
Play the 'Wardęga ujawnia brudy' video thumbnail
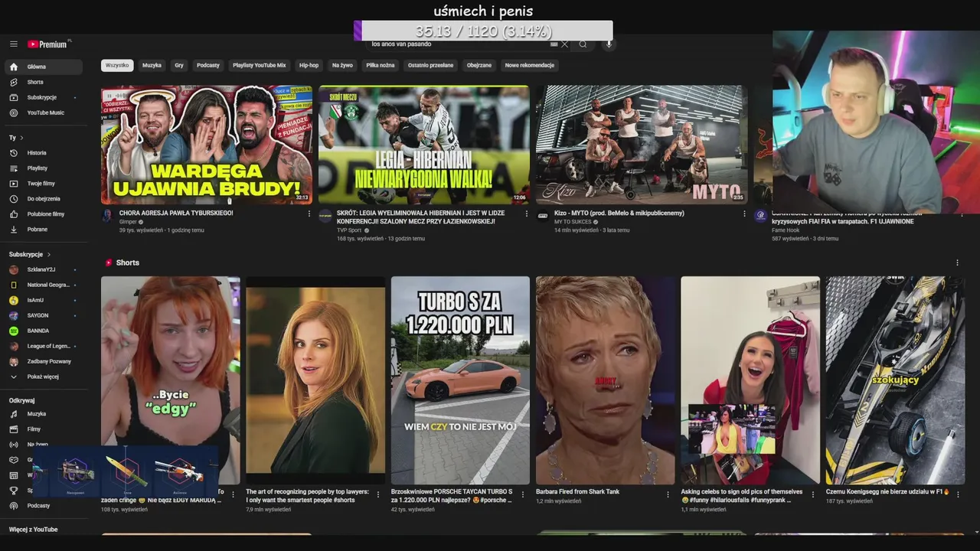(207, 145)
